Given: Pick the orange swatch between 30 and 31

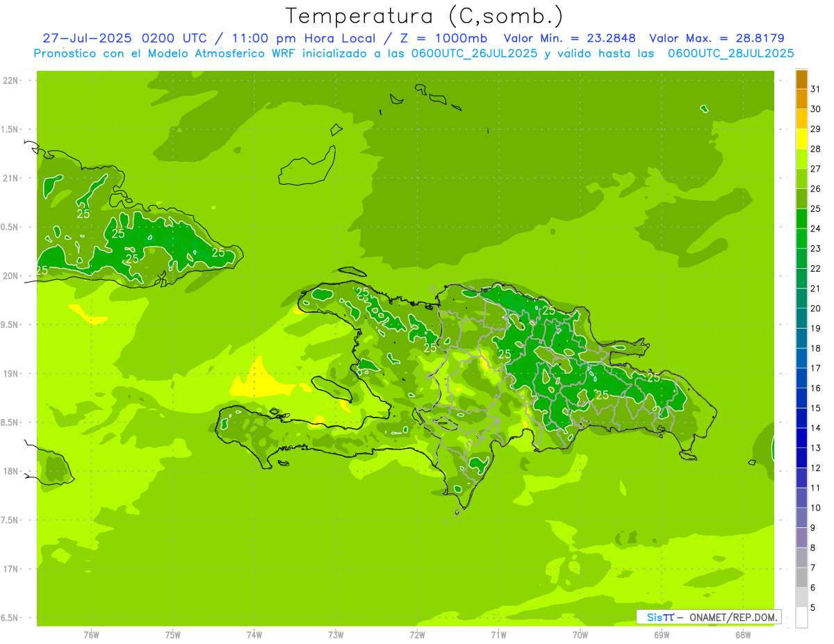Looking at the screenshot, I should 801,99.
